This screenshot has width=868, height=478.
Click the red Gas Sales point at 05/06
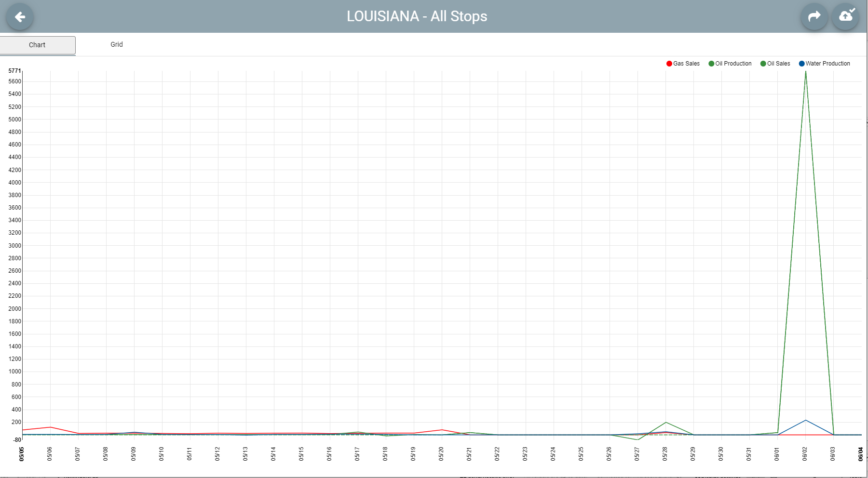coord(50,427)
